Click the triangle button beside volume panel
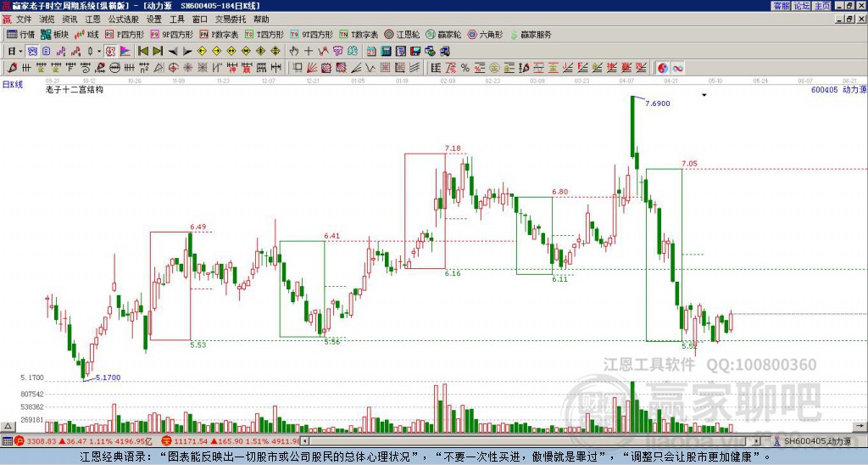The width and height of the screenshot is (868, 465). (x=7, y=426)
